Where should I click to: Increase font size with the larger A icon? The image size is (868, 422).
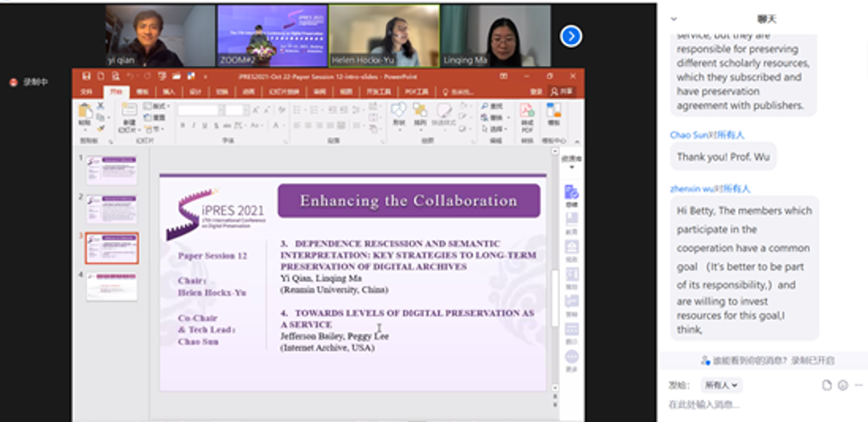pyautogui.click(x=256, y=110)
